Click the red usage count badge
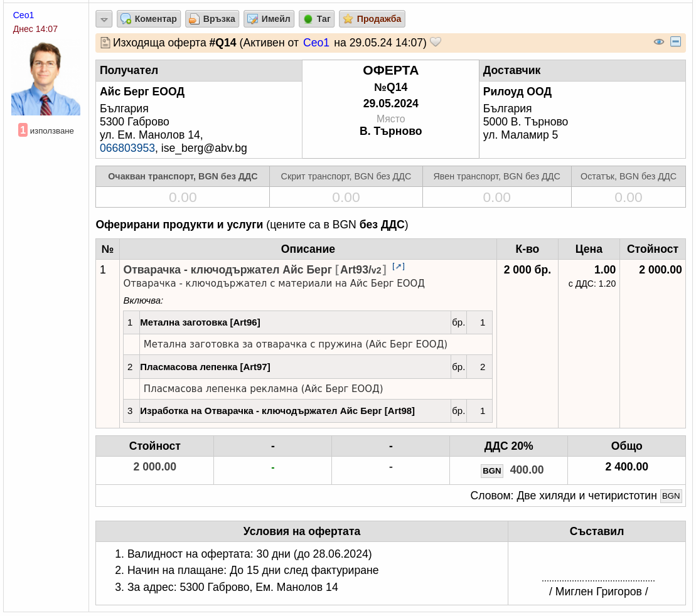Image resolution: width=696 pixels, height=616 pixels. pyautogui.click(x=23, y=130)
